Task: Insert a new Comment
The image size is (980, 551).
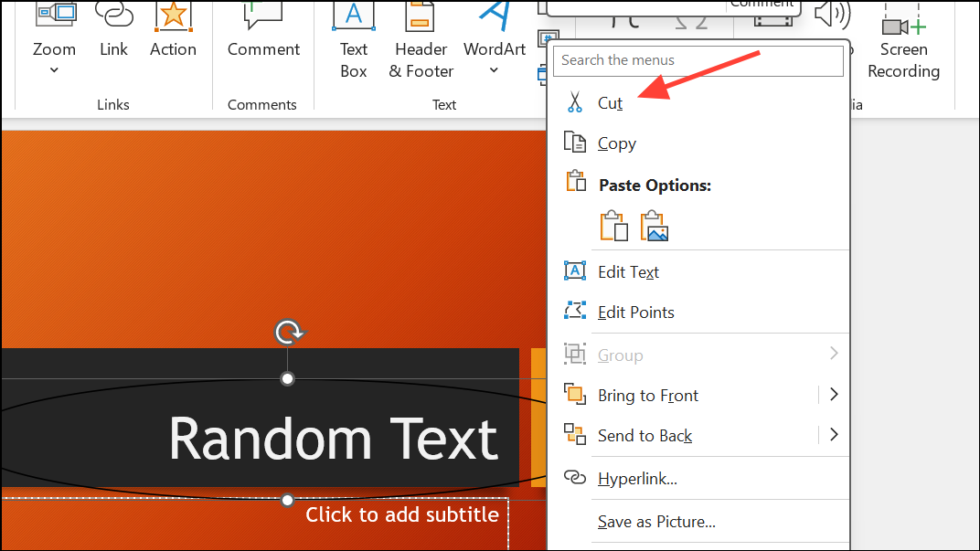Action: point(263,18)
